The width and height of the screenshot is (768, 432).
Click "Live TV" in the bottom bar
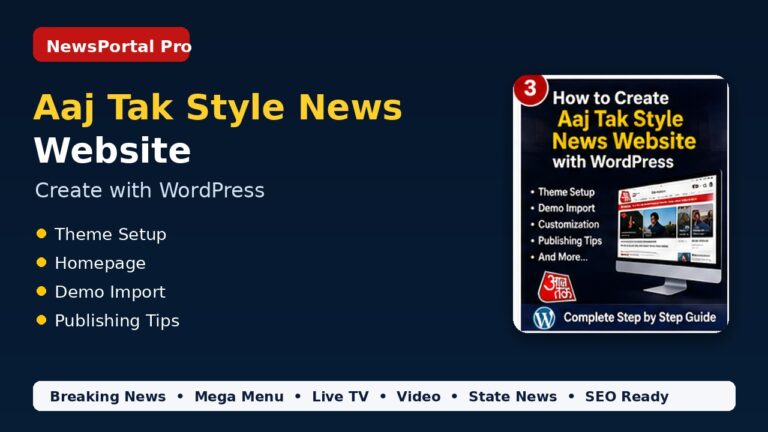click(x=340, y=396)
